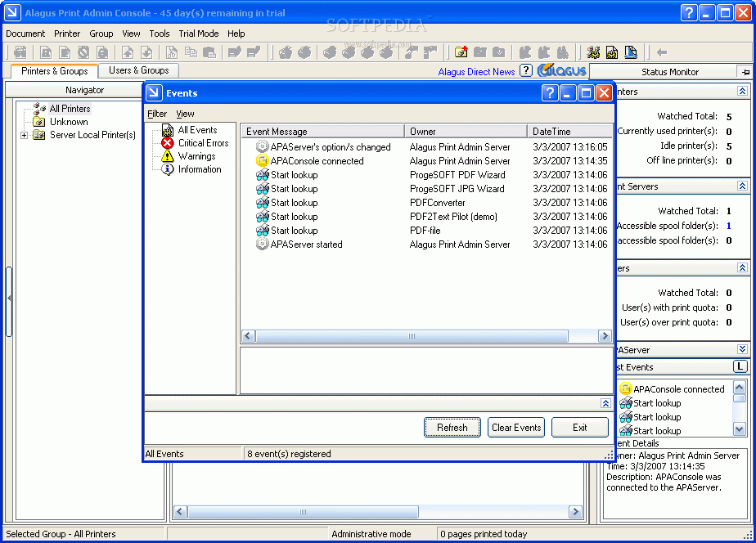
Task: Click the main window title bar help button
Action: [x=689, y=12]
